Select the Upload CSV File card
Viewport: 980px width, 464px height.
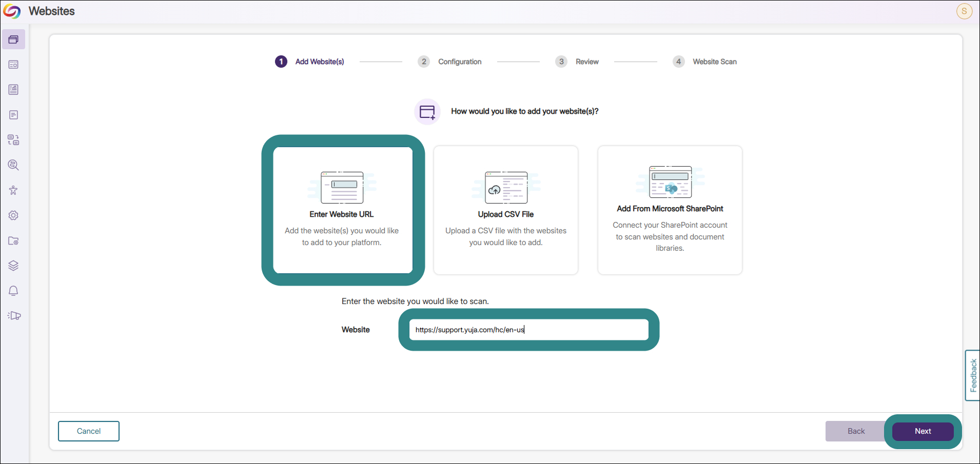pyautogui.click(x=506, y=210)
